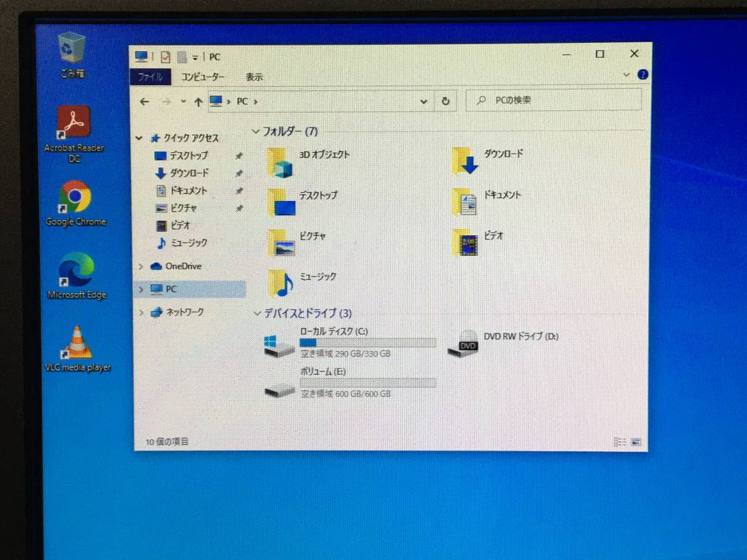Select the ミュージック folder in the main pane
The height and width of the screenshot is (560, 747).
tap(302, 283)
